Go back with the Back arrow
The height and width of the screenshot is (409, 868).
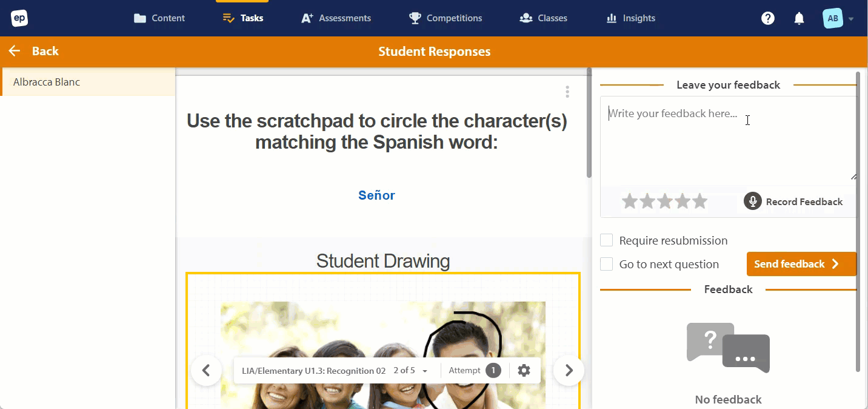[33, 51]
